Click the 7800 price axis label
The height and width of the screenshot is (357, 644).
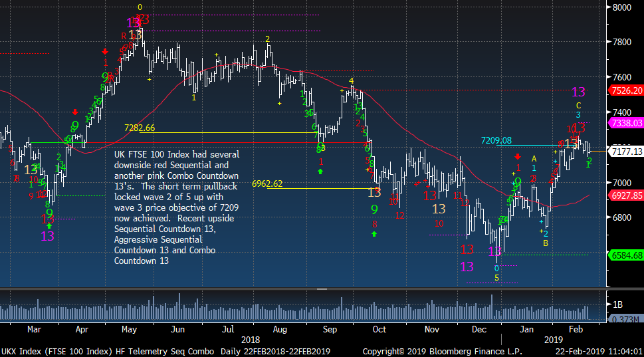(x=622, y=42)
